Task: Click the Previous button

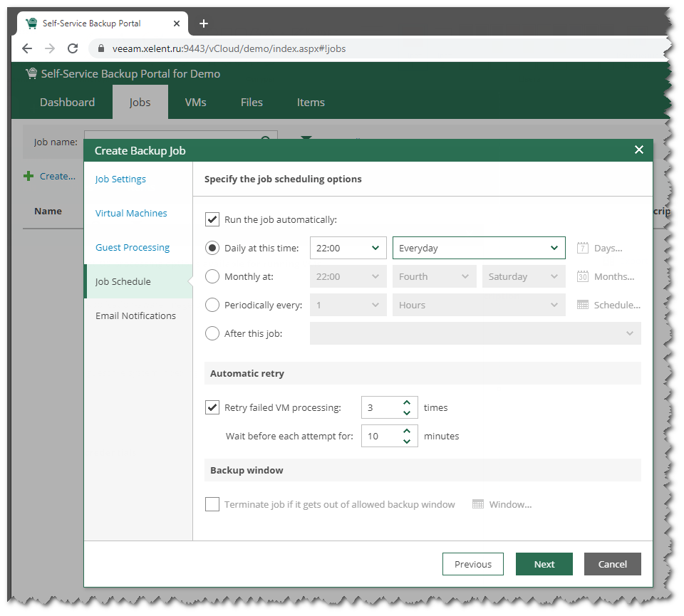Action: [x=473, y=564]
